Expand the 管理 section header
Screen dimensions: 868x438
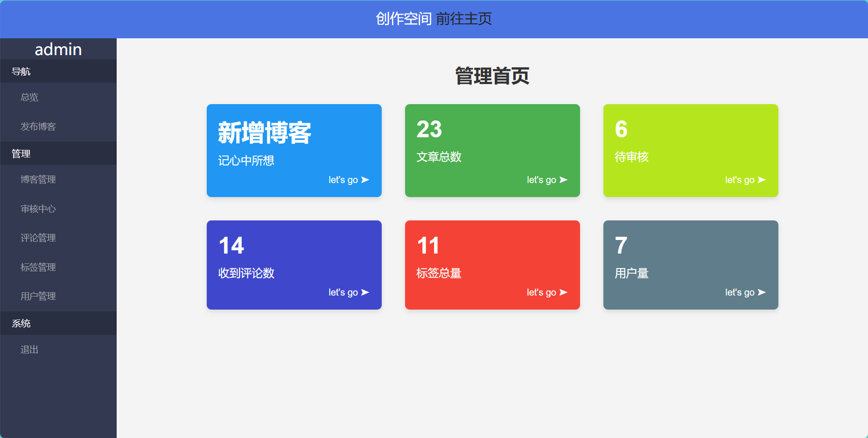(x=21, y=153)
